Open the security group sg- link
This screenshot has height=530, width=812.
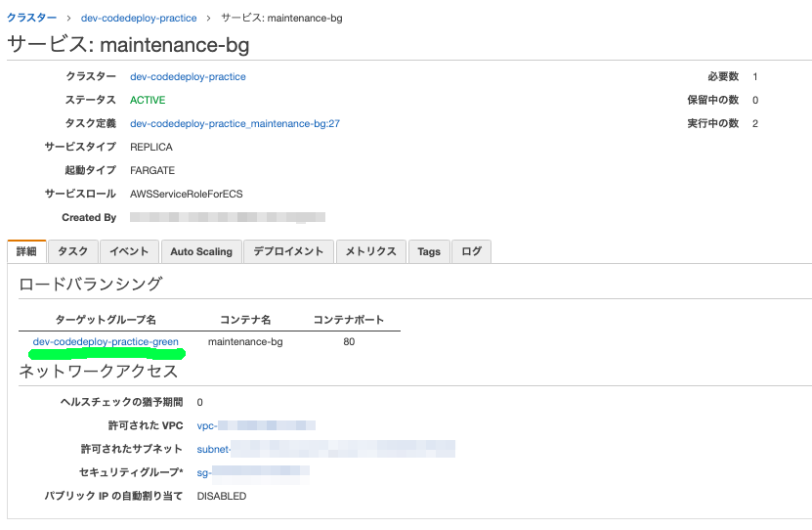click(204, 472)
